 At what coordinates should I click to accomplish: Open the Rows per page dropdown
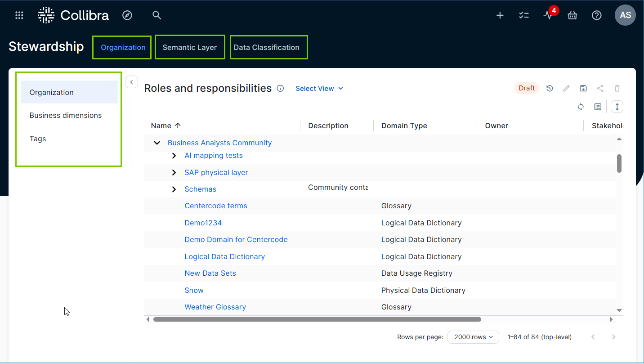[x=473, y=337]
